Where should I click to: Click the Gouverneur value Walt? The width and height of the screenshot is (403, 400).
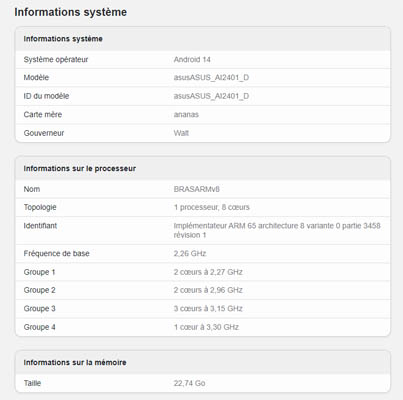pos(181,133)
